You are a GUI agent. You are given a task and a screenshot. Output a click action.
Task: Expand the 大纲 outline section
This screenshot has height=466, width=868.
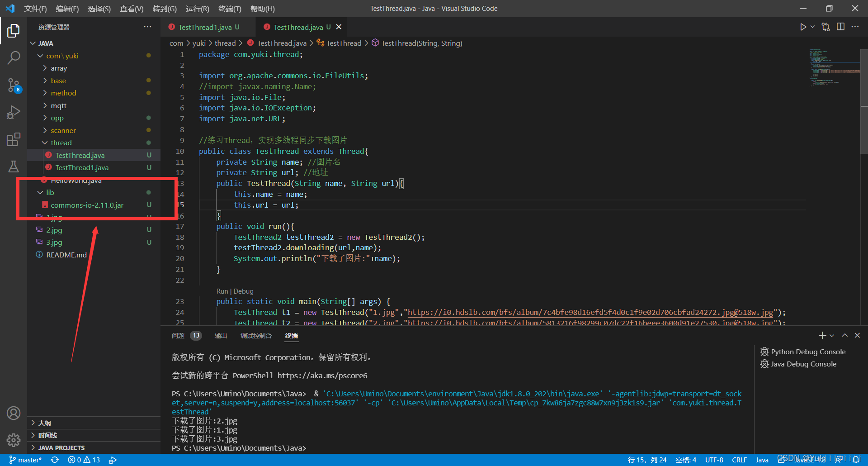(94, 423)
